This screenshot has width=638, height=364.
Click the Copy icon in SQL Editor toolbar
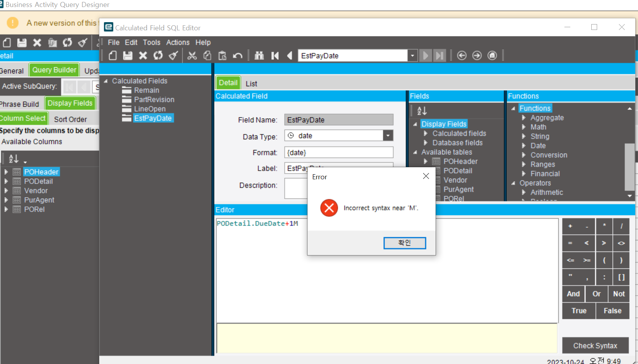click(207, 56)
